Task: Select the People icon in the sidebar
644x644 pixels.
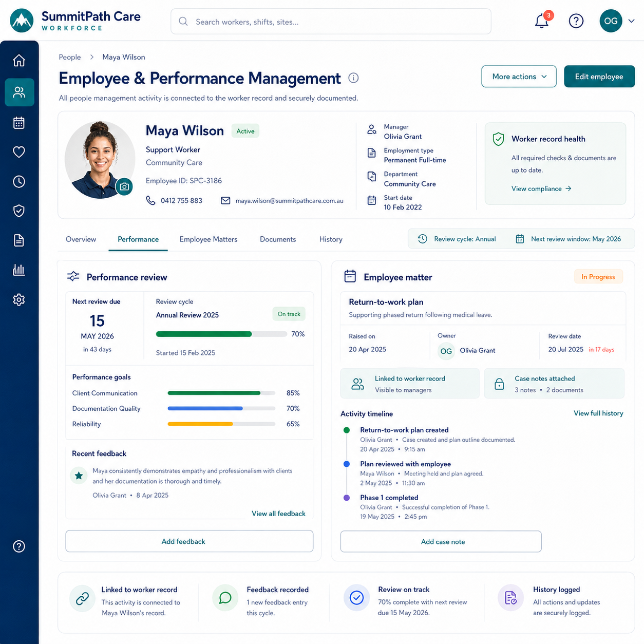Action: coord(19,92)
